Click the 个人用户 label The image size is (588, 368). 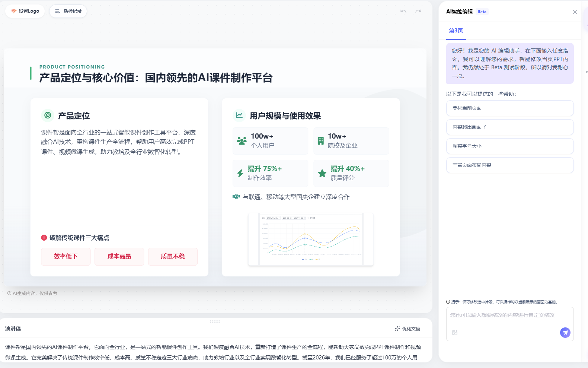click(x=262, y=146)
